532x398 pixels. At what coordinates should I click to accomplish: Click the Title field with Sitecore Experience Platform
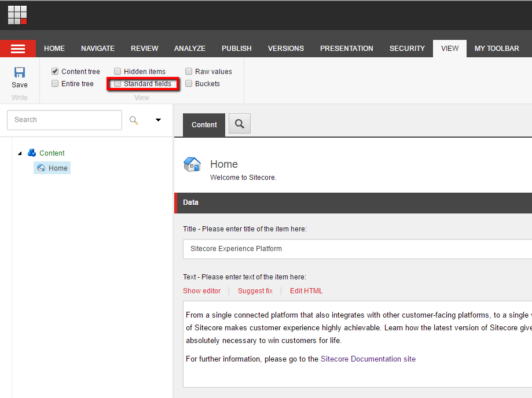click(x=357, y=249)
